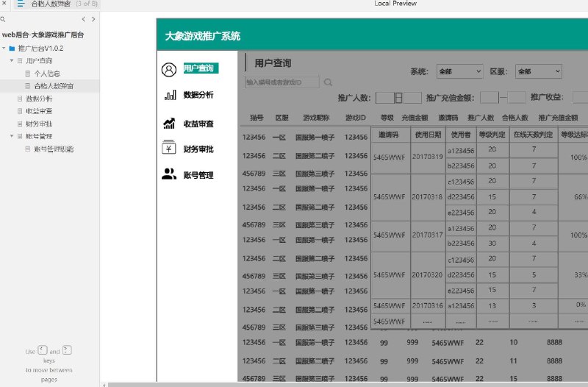Click the search magnifier beside ID field
Screen dimensions: 588x387
coord(328,82)
